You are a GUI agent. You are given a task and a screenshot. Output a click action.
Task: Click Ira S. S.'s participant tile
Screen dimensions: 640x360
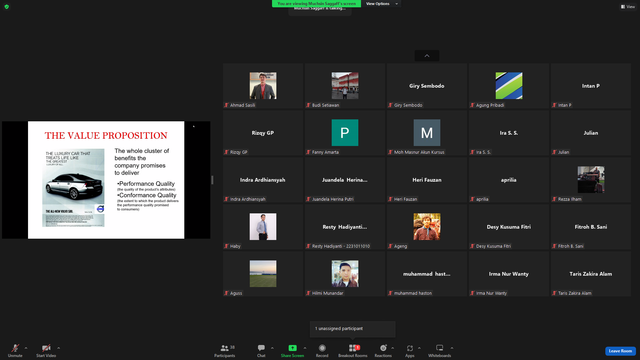tap(509, 133)
